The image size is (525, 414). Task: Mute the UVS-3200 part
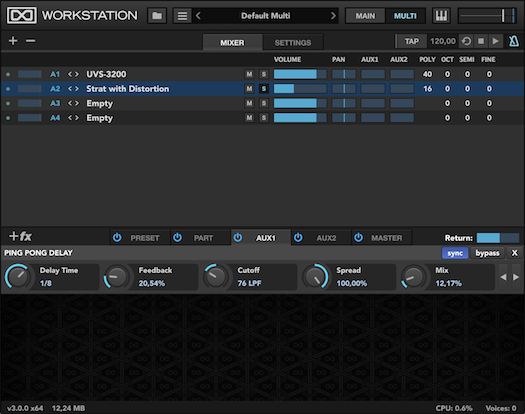249,74
